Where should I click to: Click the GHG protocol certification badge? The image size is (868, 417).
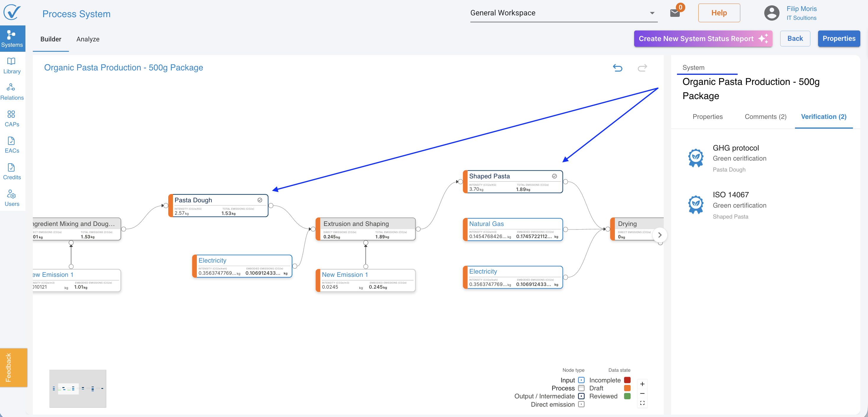[695, 158]
